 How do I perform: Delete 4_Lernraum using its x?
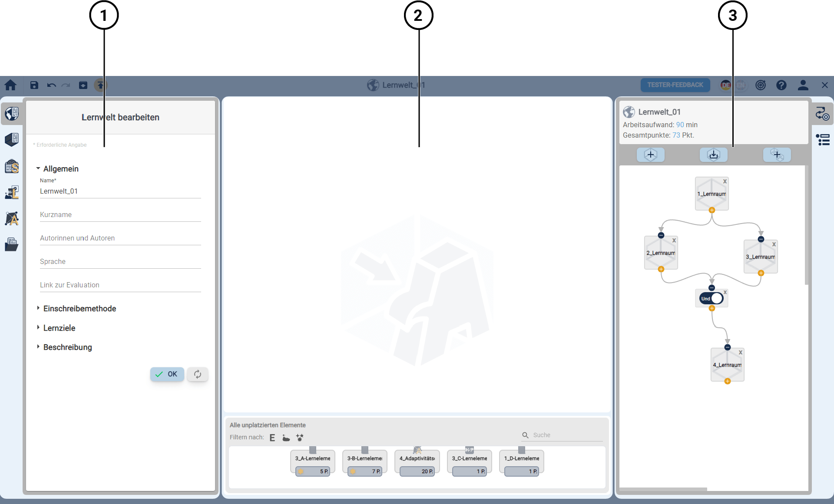[741, 352]
